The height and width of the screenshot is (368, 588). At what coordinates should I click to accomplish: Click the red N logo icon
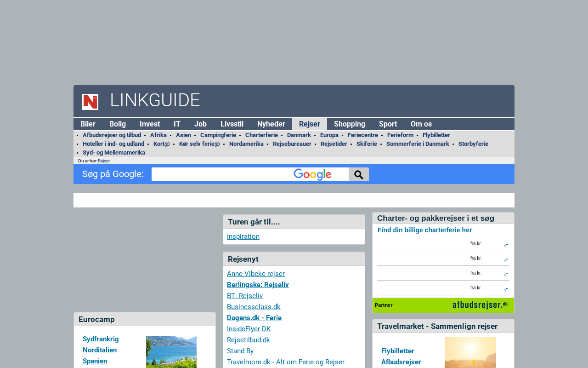point(90,102)
